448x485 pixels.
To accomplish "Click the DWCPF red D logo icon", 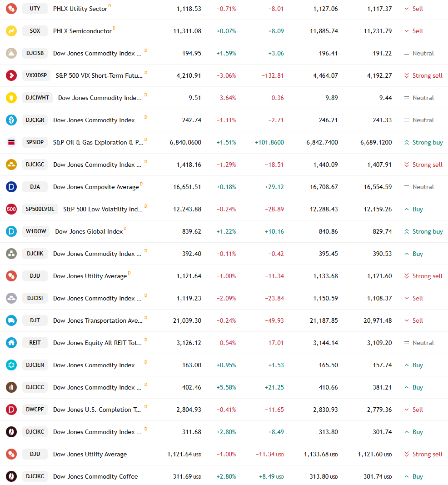I will 11,410.
